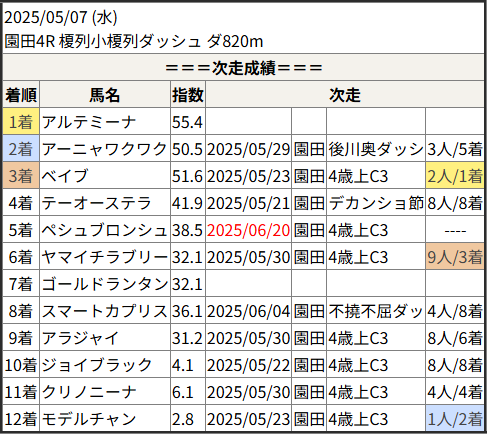487x434 pixels.
Task: Click the 馬名 column header
Action: coord(105,95)
